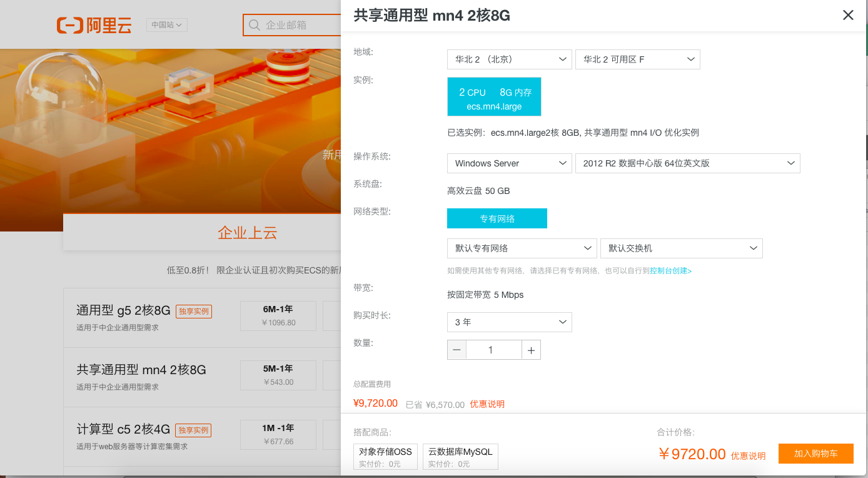Screen dimensions: 868x478
Task: Click the quantity input field
Action: coord(494,350)
